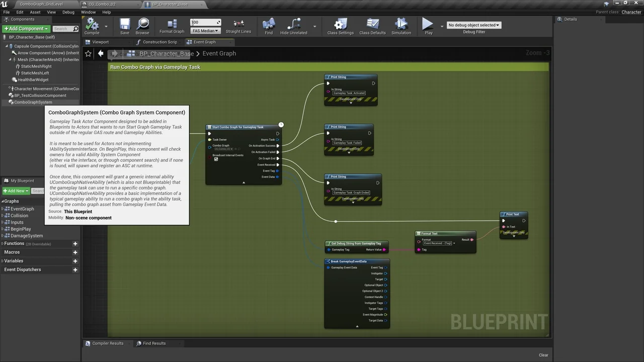Enable Broadcast Internal Events on the task node
The image size is (644, 362).
pos(216,159)
